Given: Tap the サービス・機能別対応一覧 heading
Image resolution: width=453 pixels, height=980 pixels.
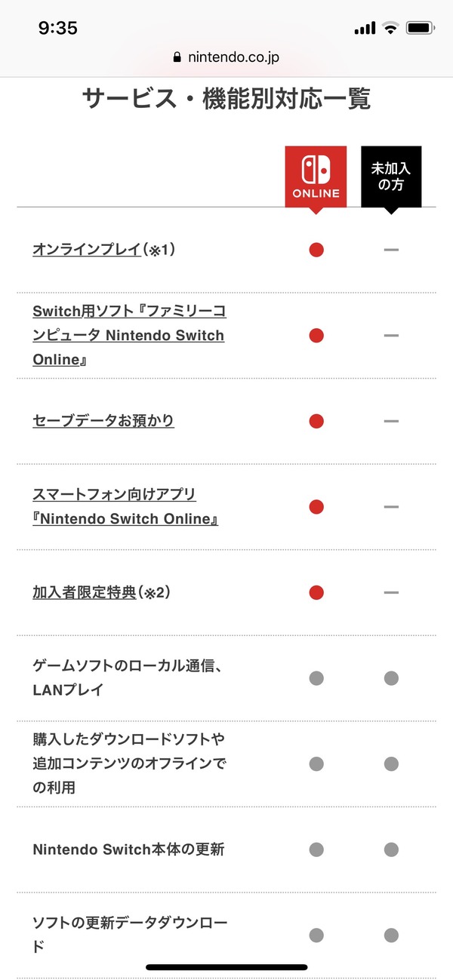Looking at the screenshot, I should (x=226, y=99).
